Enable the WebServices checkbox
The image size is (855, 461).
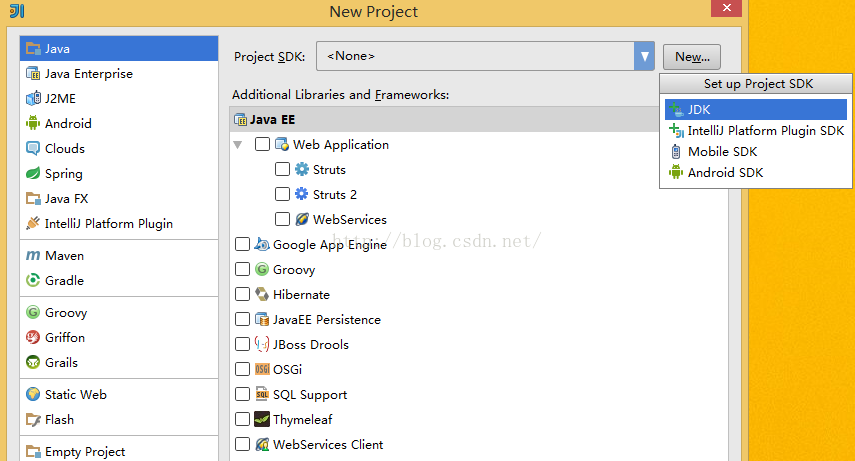click(x=282, y=219)
